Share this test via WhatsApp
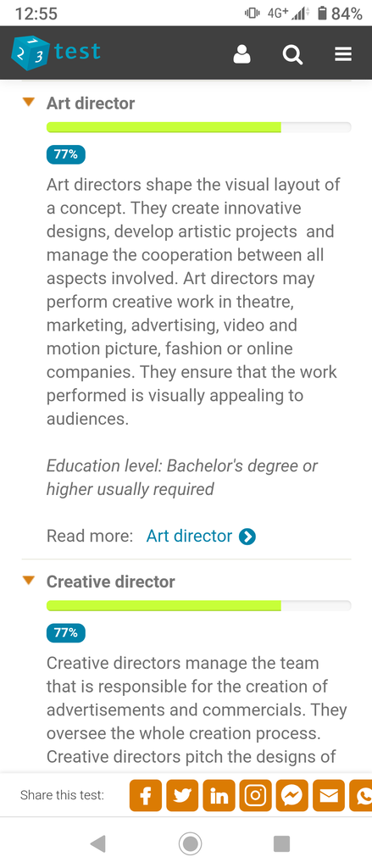 coord(361,795)
